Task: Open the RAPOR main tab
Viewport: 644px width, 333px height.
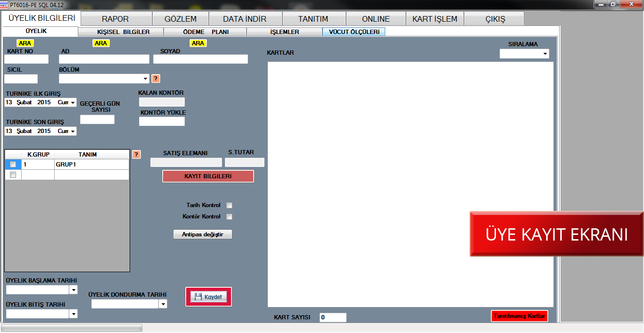Action: coord(116,19)
